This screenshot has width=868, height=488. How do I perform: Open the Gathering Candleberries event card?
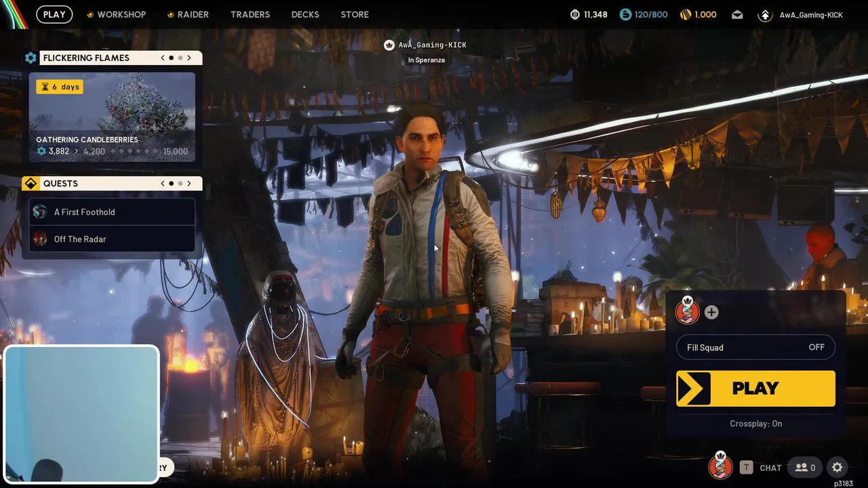pyautogui.click(x=112, y=117)
